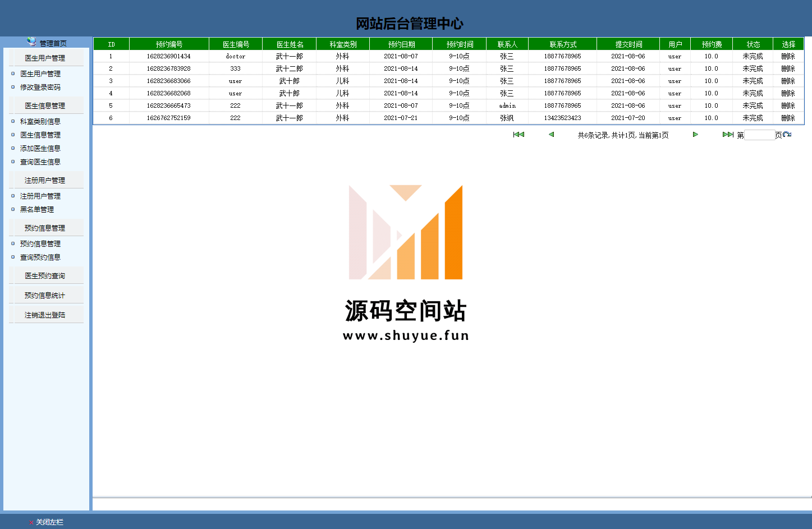This screenshot has width=812, height=529.
Task: Delete reservation 1628236683066 via 删除
Action: pyautogui.click(x=788, y=81)
